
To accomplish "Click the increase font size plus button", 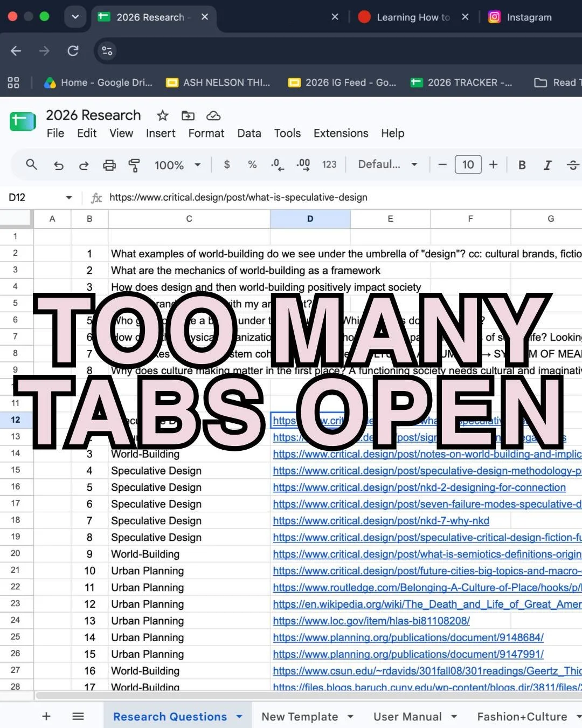I will coord(493,164).
